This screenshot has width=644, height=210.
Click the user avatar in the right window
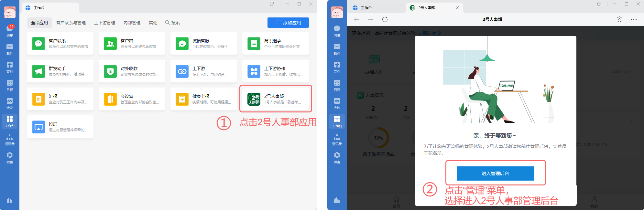point(337,12)
